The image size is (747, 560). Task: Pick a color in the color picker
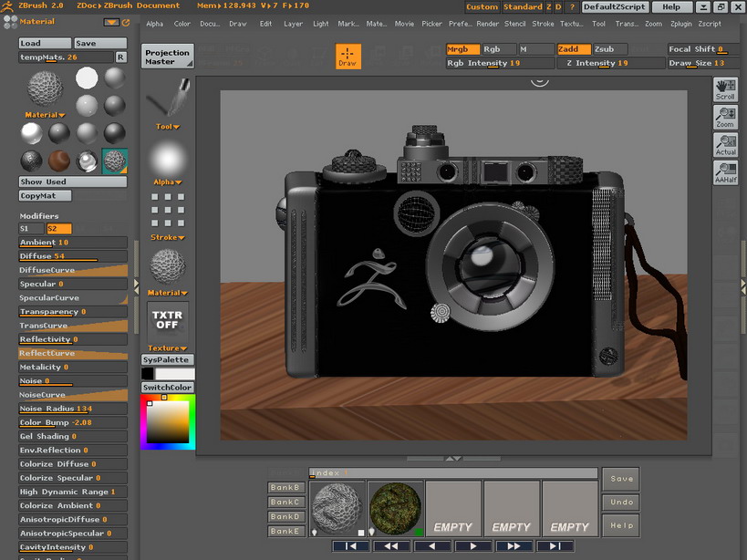[167, 422]
